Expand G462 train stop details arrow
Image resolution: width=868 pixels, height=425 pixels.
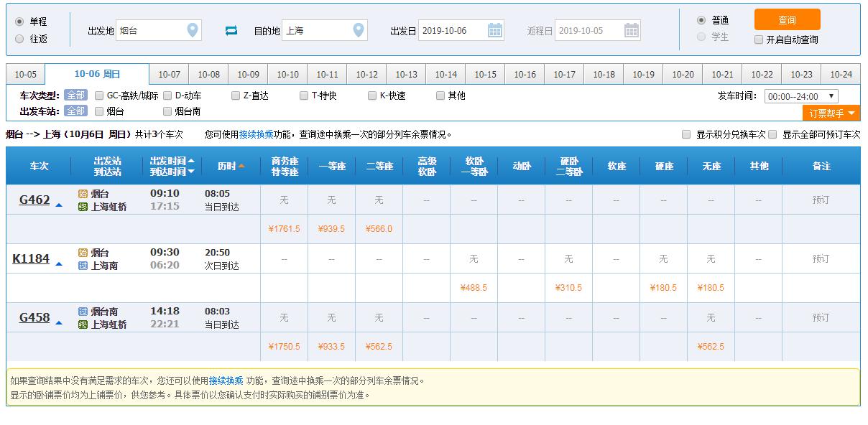pos(59,205)
